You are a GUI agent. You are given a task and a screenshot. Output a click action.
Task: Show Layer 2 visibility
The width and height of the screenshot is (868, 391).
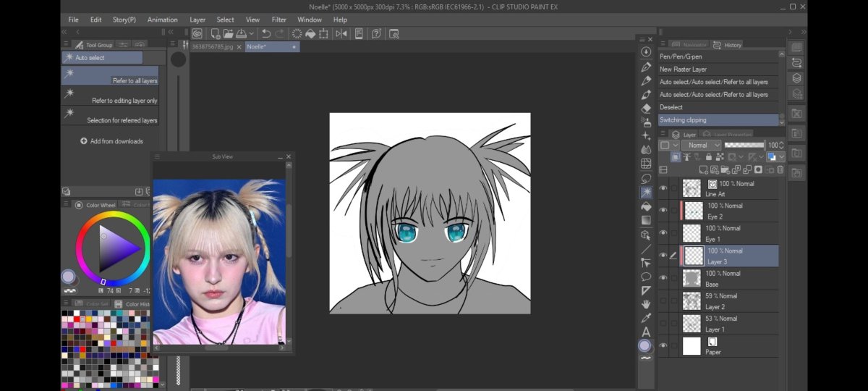click(663, 300)
